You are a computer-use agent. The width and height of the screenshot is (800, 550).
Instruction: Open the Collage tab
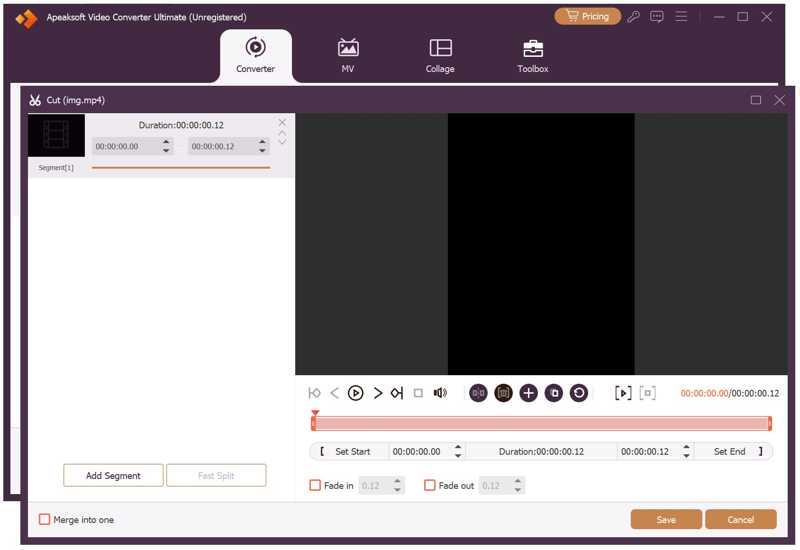(440, 56)
